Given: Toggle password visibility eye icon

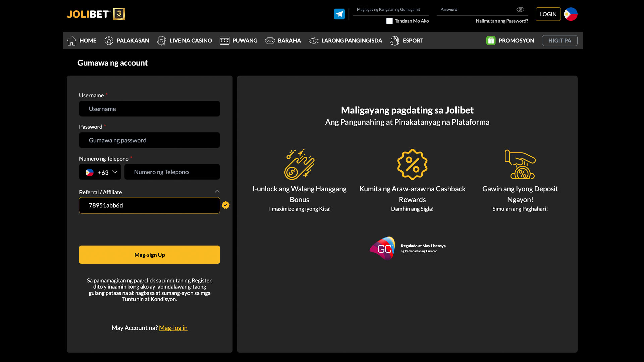Looking at the screenshot, I should (520, 9).
